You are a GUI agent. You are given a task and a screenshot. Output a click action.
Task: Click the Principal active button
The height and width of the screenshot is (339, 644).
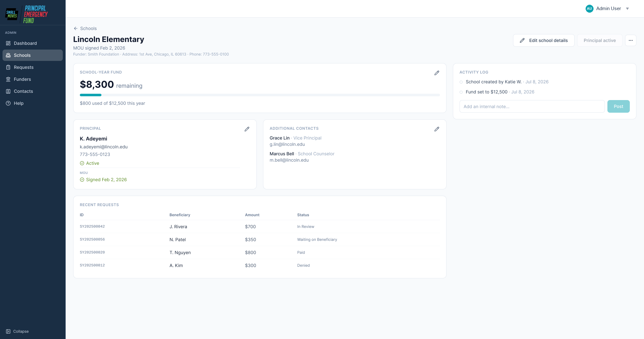tap(600, 40)
